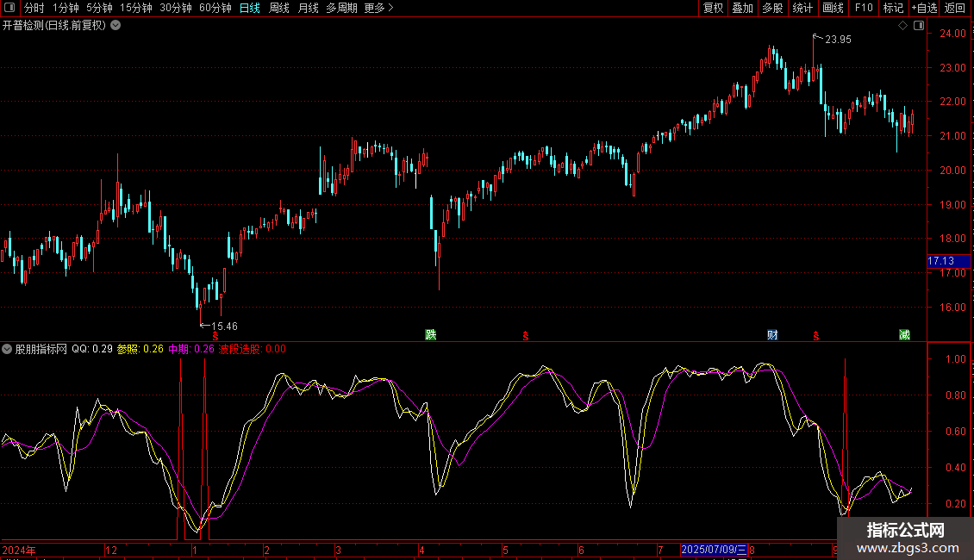974x560 pixels.
Task: Click the 1.00 indicator axis label
Action: click(x=955, y=359)
